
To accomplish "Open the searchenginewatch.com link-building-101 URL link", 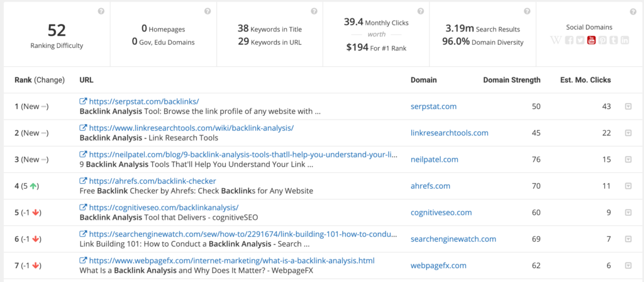I will pos(243,234).
